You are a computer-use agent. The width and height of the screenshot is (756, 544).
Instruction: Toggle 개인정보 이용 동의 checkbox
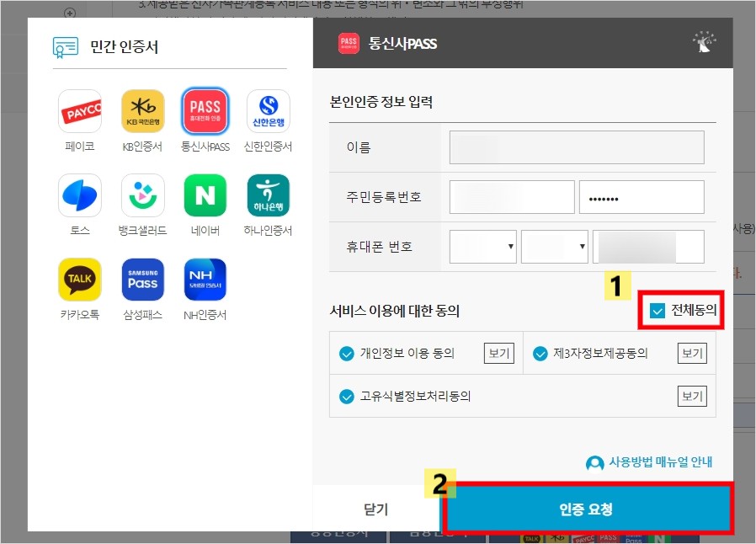pyautogui.click(x=346, y=354)
